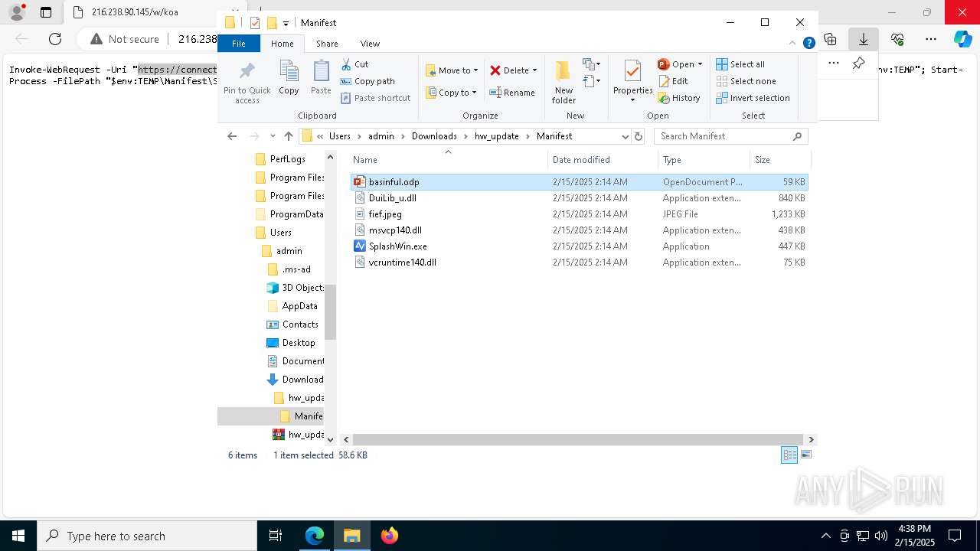Image resolution: width=980 pixels, height=551 pixels.
Task: Open the Open-with dropdown arrow
Action: click(x=700, y=64)
